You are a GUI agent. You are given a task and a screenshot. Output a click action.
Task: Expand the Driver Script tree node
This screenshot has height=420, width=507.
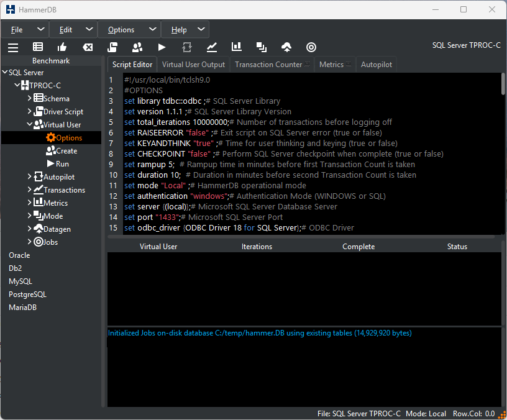click(x=30, y=111)
